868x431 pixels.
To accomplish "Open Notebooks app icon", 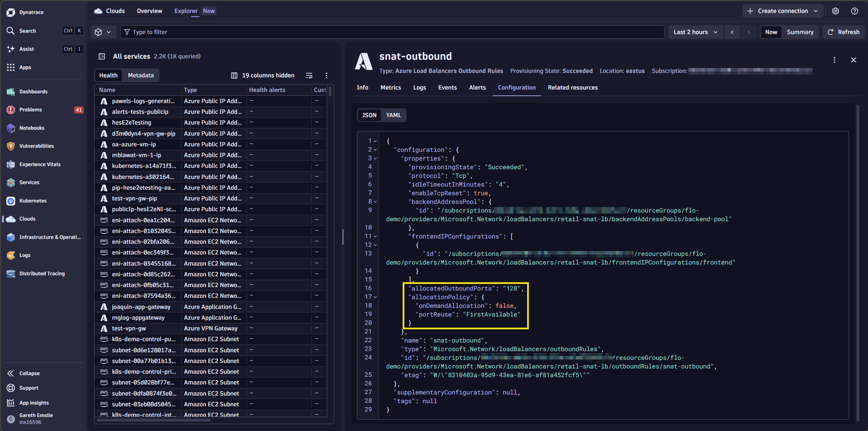I will [x=11, y=128].
